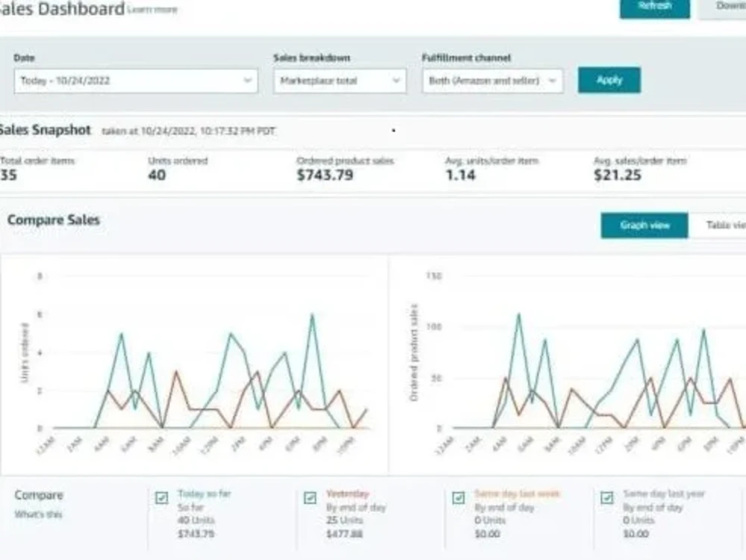Click the Date dropdown chevron arrow
The width and height of the screenshot is (746, 560).
coord(248,81)
